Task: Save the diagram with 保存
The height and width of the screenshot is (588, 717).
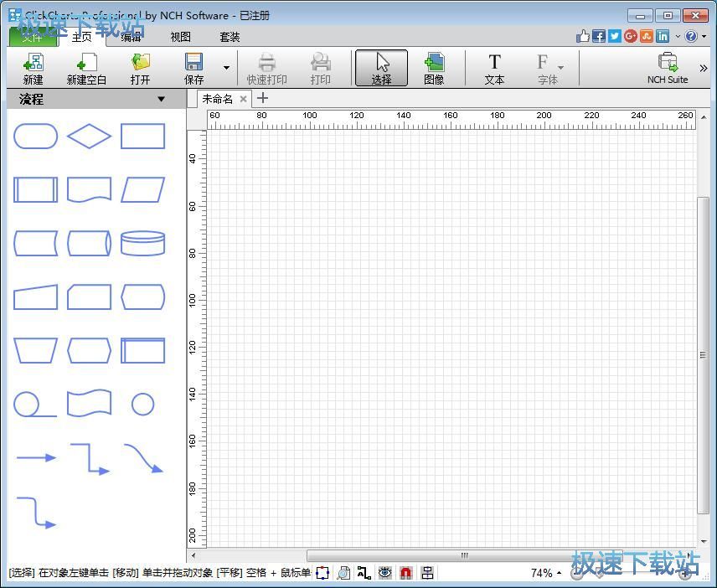Action: (193, 69)
